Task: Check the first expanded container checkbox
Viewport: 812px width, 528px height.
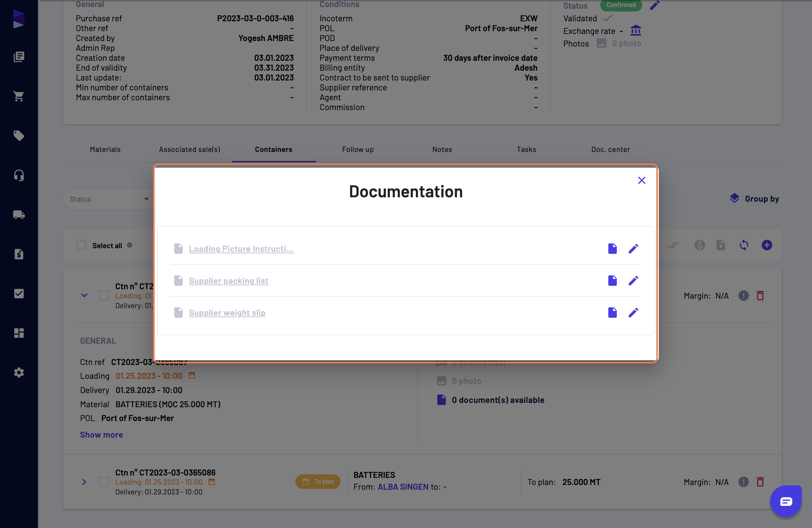Action: pos(104,296)
